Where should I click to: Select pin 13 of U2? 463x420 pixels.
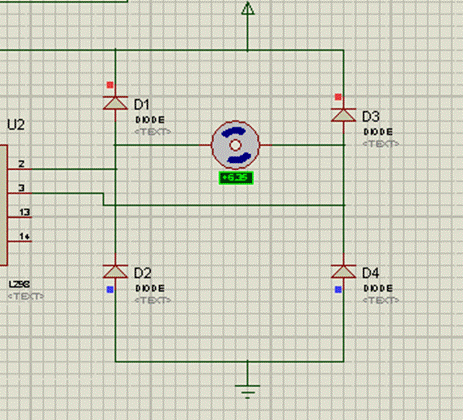20,217
